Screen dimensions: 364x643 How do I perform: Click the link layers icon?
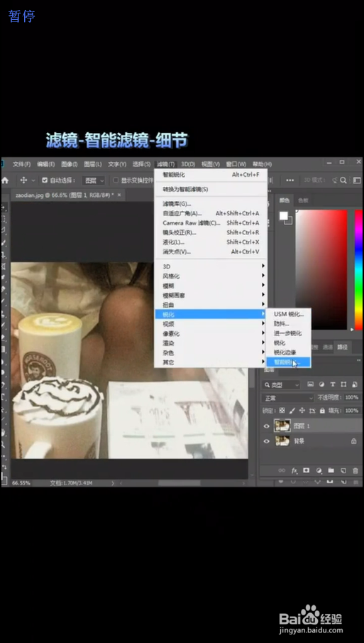click(x=282, y=470)
